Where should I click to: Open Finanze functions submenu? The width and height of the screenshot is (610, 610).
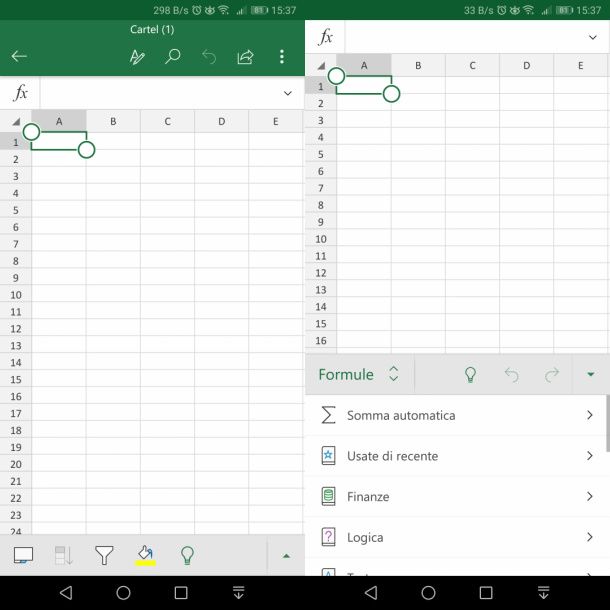pyautogui.click(x=456, y=496)
